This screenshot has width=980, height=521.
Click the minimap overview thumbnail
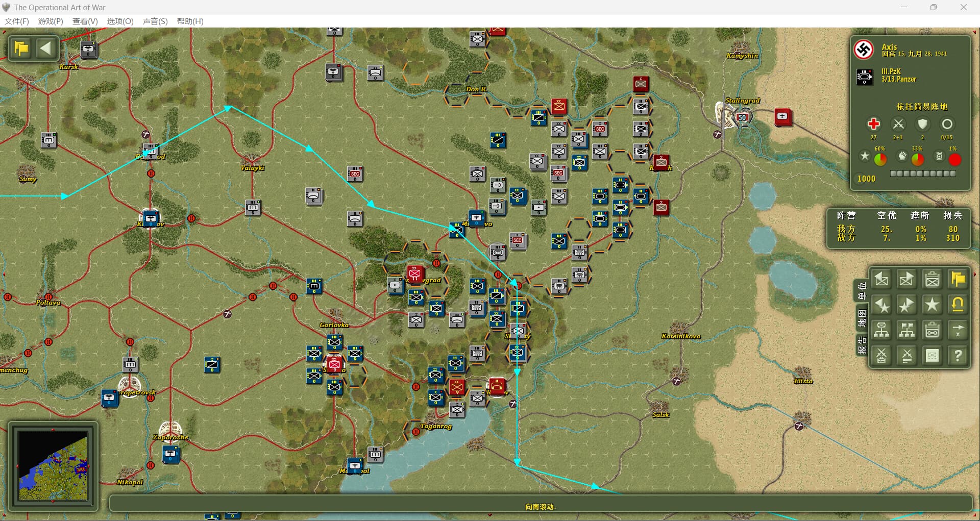(53, 466)
